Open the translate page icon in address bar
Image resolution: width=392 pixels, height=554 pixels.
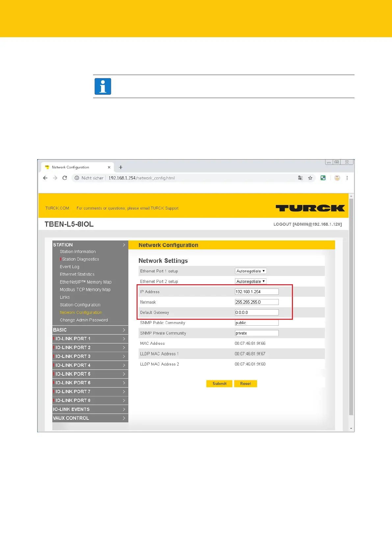(301, 178)
